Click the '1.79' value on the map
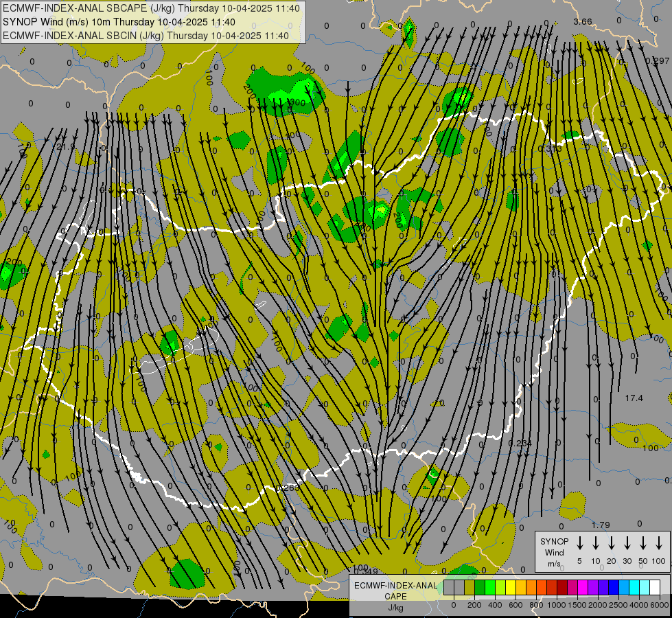672x618 pixels. 601,525
